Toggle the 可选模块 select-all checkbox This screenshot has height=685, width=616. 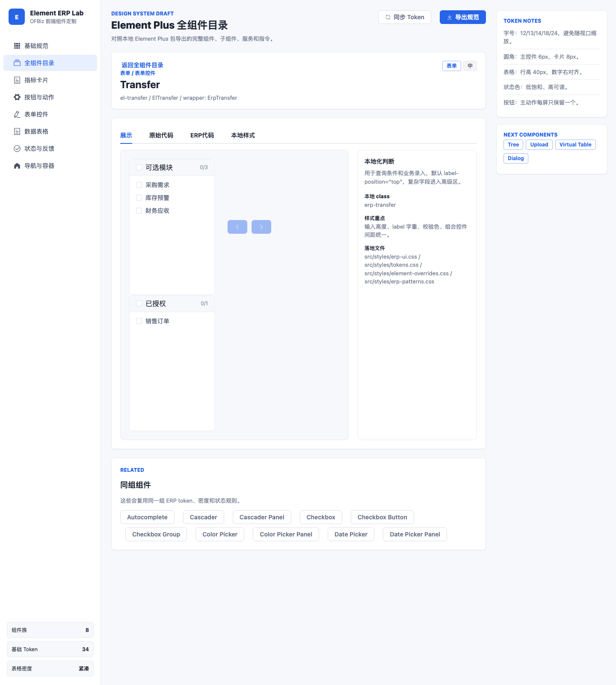[x=139, y=167]
